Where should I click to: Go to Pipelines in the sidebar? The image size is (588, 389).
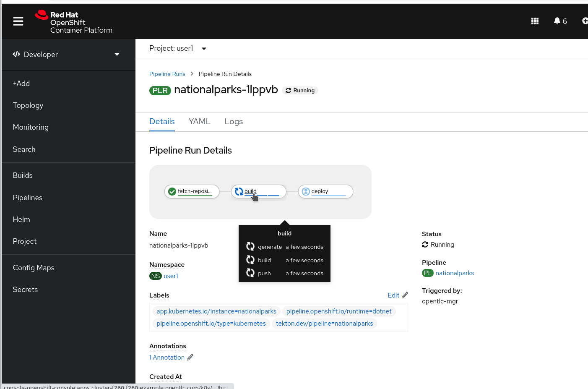coord(28,198)
